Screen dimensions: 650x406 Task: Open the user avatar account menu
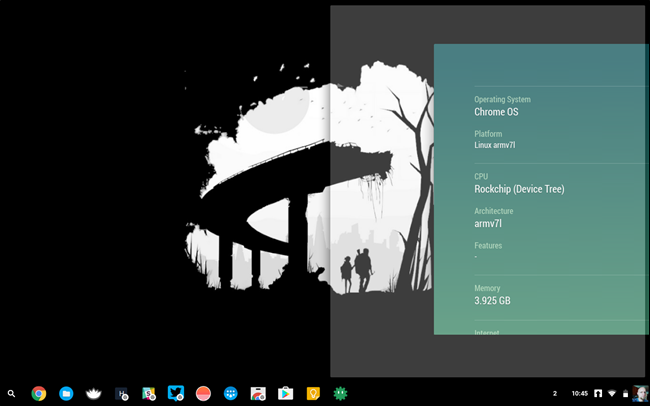coord(640,394)
